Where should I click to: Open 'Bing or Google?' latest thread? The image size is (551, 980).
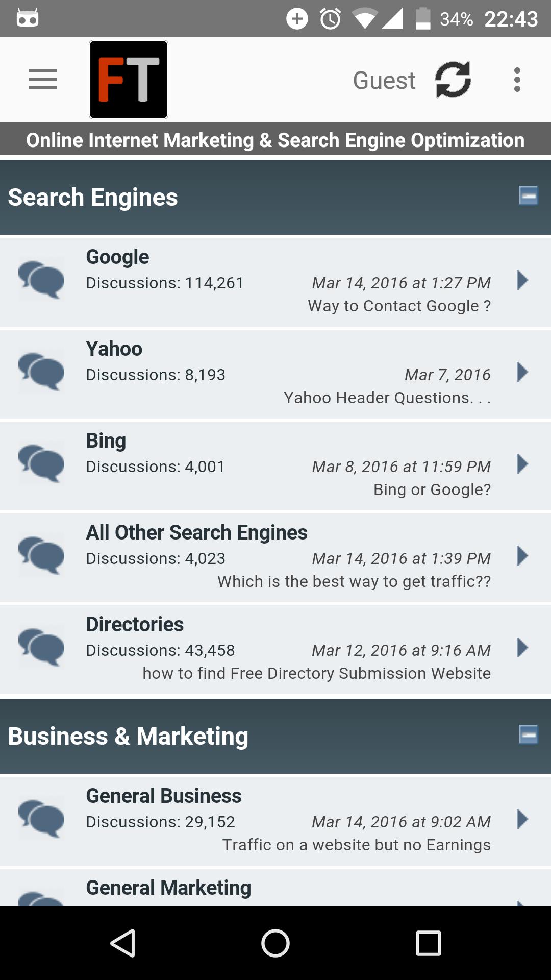[432, 489]
